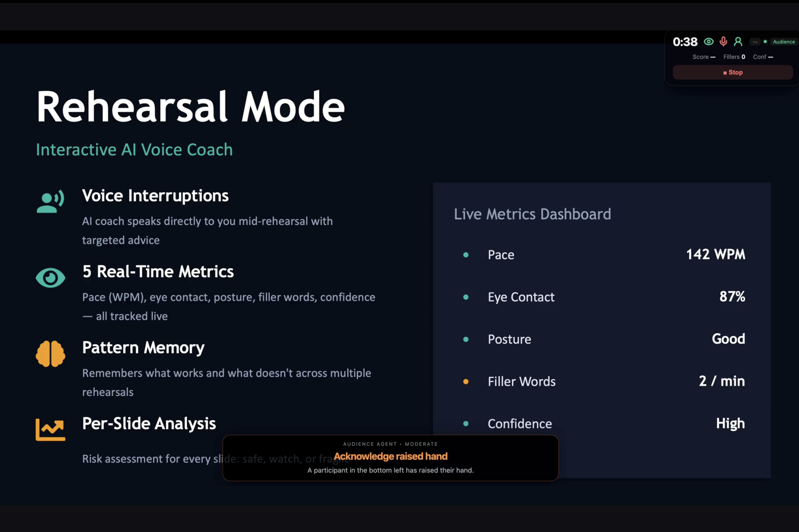Click the large teal eye icon
Viewport: 799px width, 532px height.
pyautogui.click(x=50, y=278)
